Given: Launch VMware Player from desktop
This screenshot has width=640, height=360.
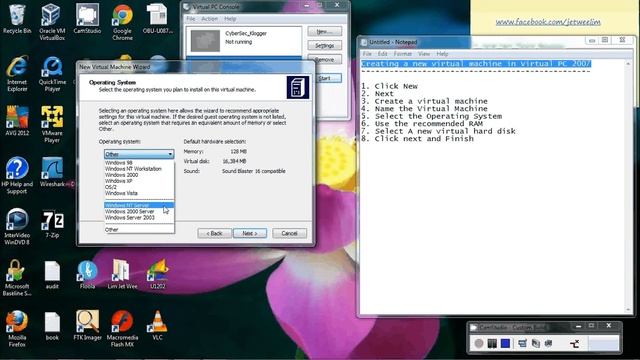Looking at the screenshot, I should click(x=52, y=125).
